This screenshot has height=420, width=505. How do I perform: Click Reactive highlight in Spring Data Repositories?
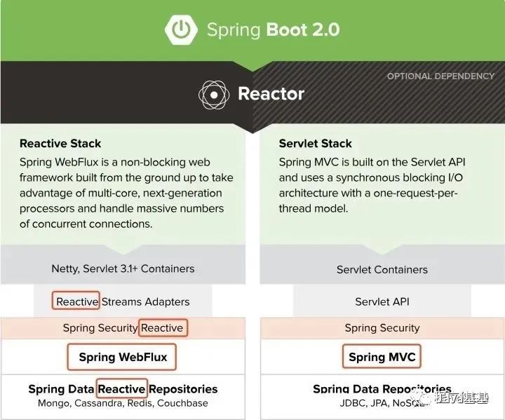[122, 388]
